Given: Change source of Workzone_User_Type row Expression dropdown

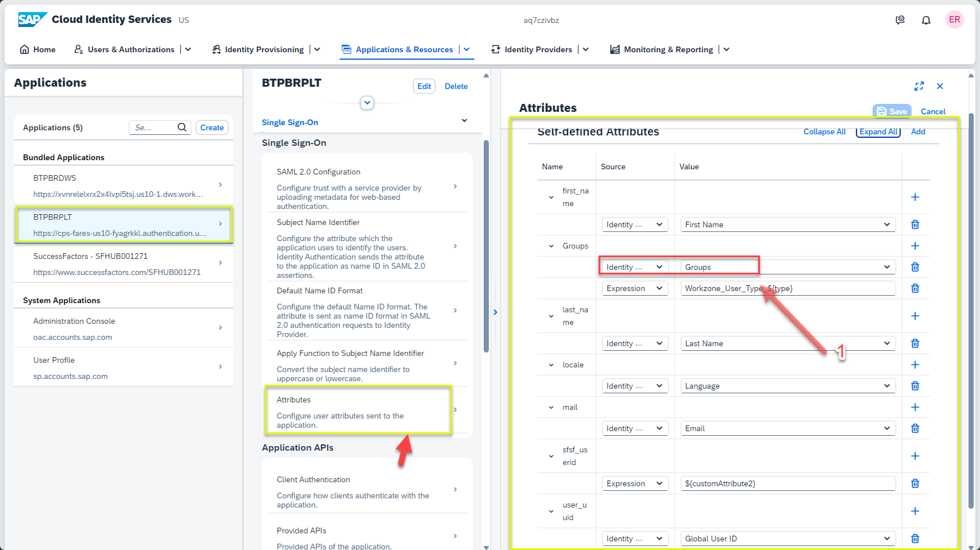Looking at the screenshot, I should tap(635, 288).
